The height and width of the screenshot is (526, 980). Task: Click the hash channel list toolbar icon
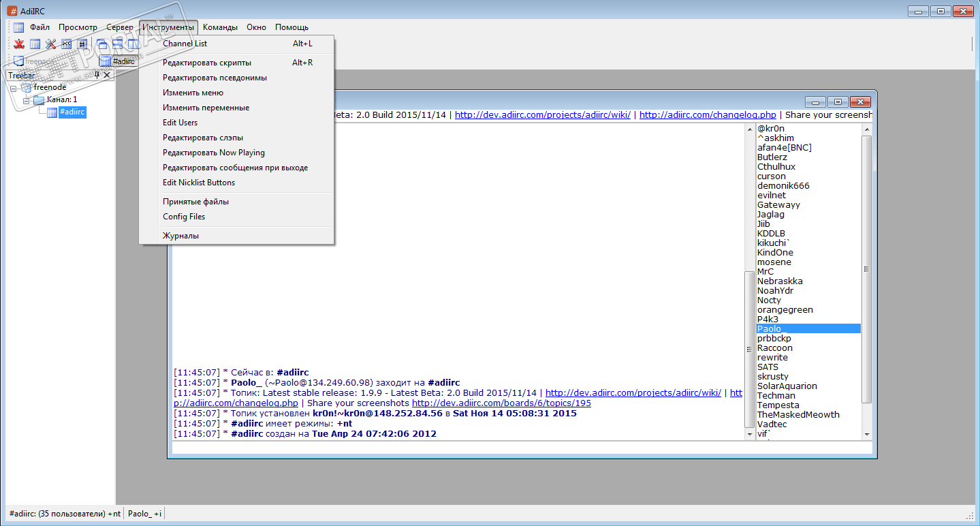pos(82,44)
